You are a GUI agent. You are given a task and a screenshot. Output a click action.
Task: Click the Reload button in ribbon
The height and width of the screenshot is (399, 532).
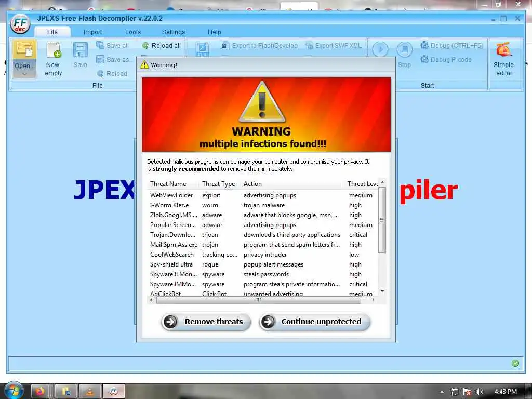(x=112, y=74)
